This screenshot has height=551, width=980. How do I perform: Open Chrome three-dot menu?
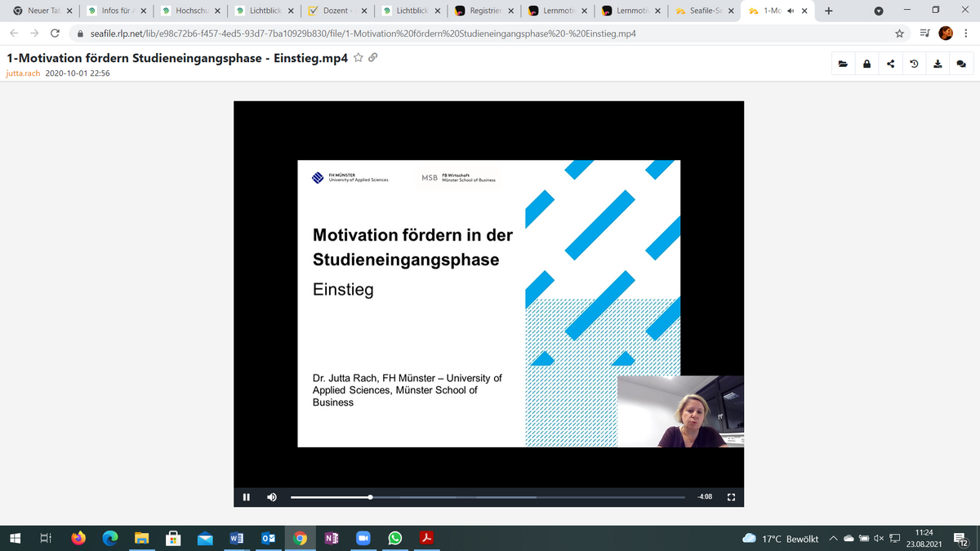coord(965,33)
